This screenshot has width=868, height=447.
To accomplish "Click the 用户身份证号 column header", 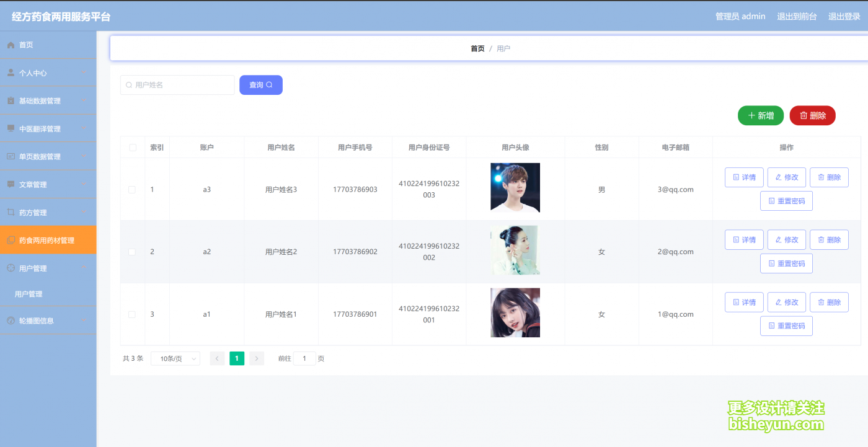I will (x=429, y=148).
